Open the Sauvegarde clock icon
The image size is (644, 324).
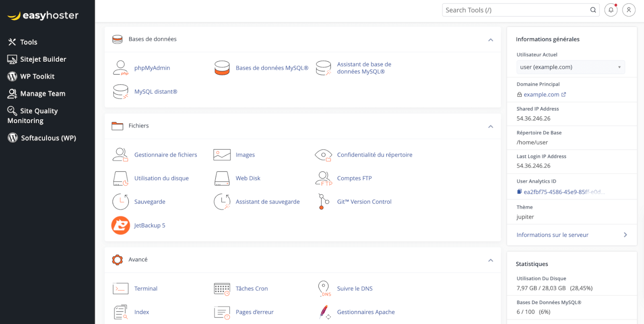pos(120,202)
